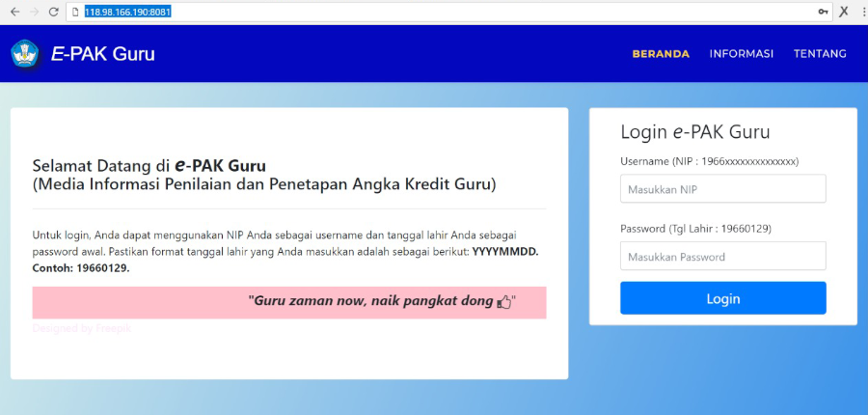Click the blue Login button
This screenshot has height=415, width=868.
click(723, 298)
